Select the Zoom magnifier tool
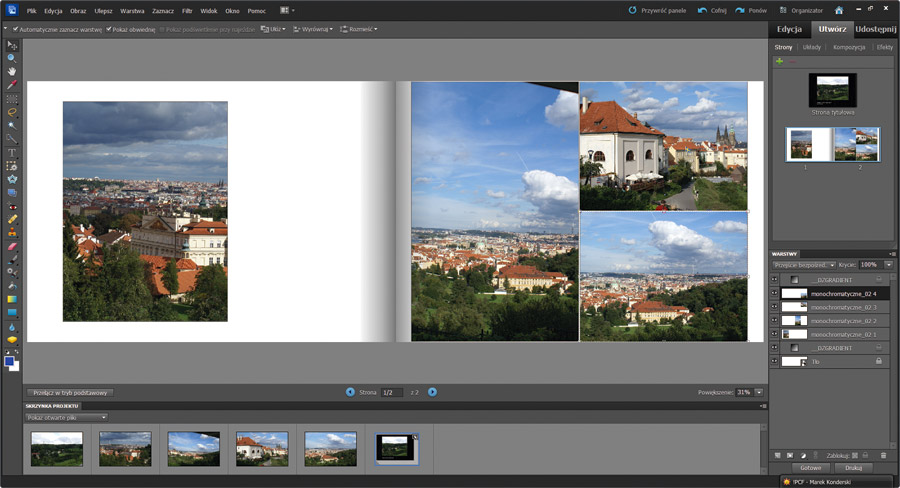 12,58
